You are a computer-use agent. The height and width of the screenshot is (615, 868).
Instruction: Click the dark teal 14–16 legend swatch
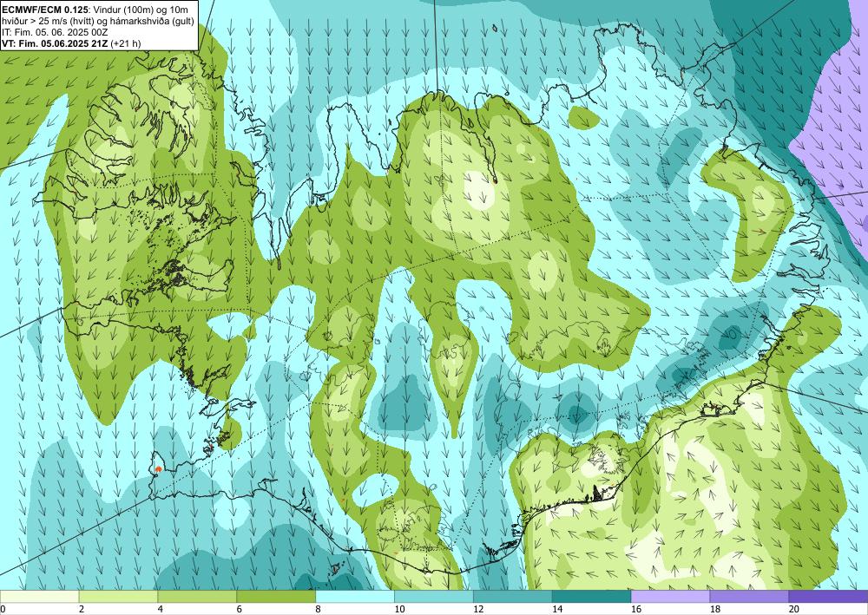[x=592, y=597]
